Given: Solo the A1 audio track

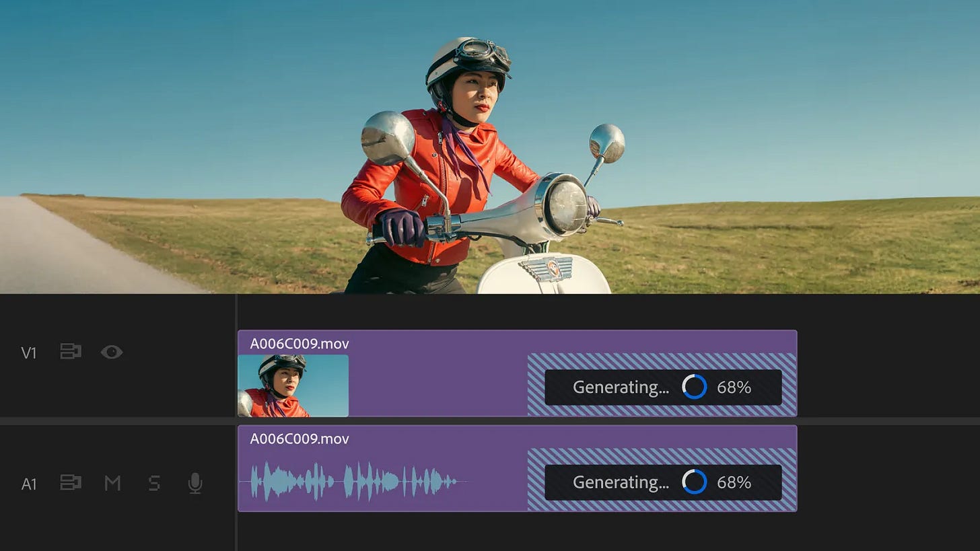Looking at the screenshot, I should point(153,482).
